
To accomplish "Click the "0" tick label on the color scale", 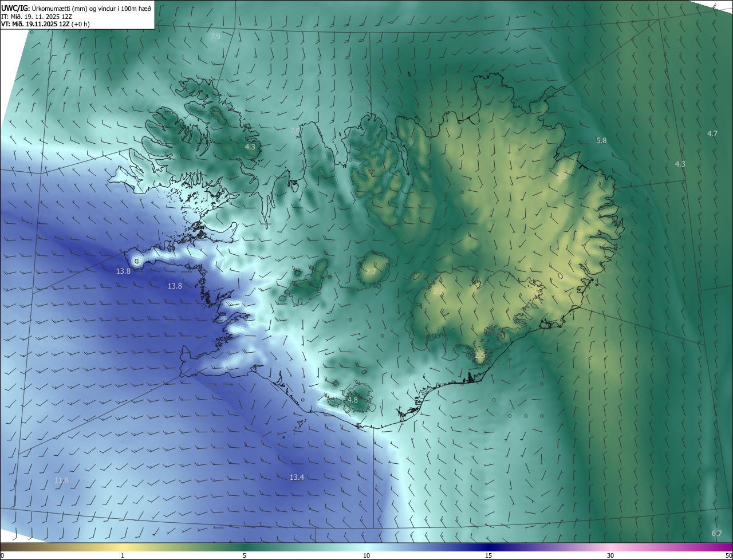I will [x=2, y=556].
